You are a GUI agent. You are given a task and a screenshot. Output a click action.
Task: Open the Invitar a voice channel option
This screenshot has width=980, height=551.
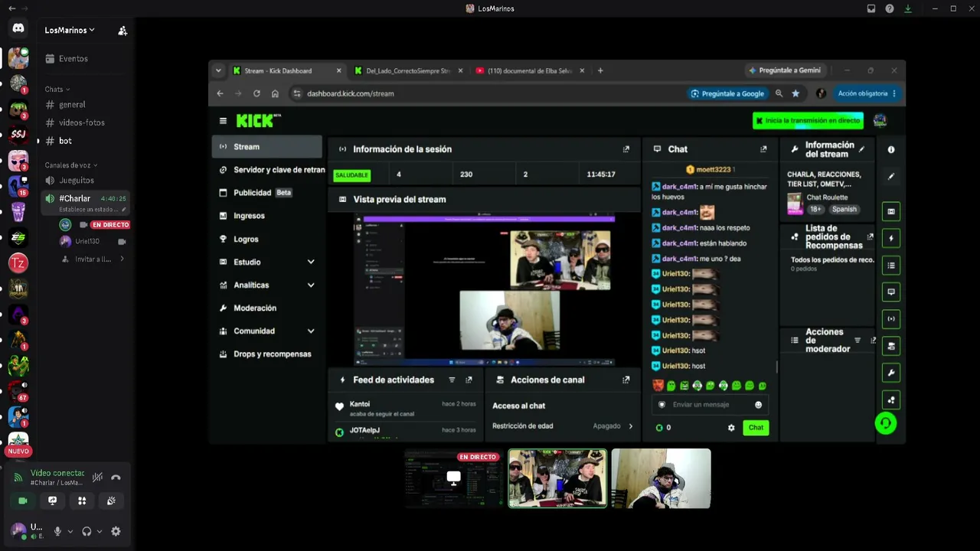(x=94, y=259)
